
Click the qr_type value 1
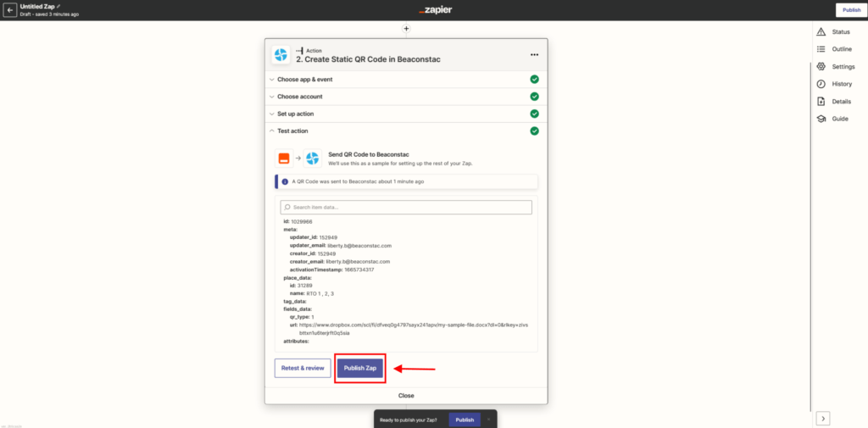tap(313, 317)
